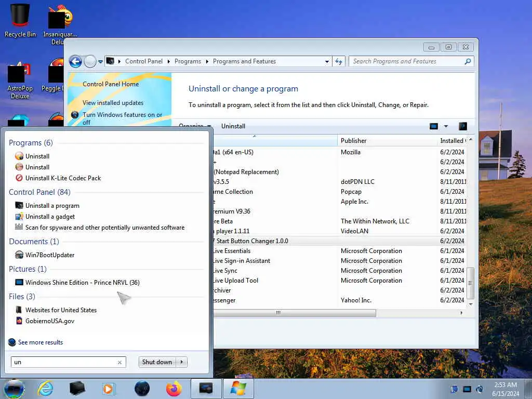Select The Within Network, LLC row
532x399 pixels.
pyautogui.click(x=340, y=221)
